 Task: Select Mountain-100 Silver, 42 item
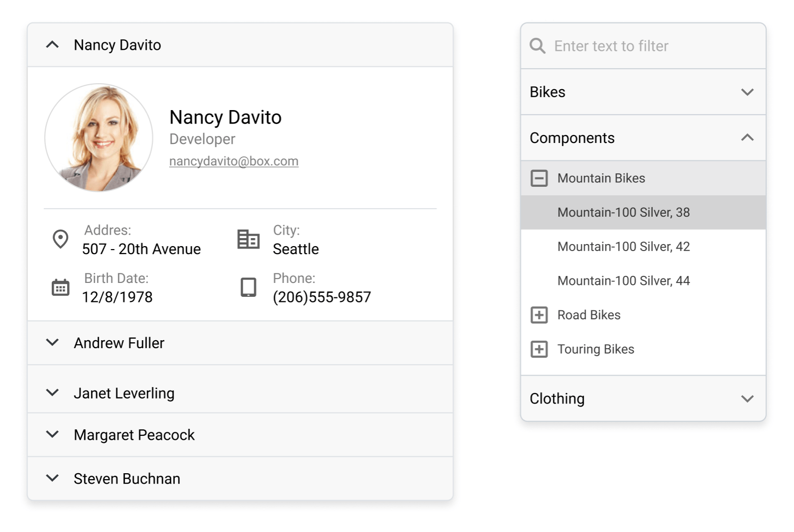coord(623,247)
